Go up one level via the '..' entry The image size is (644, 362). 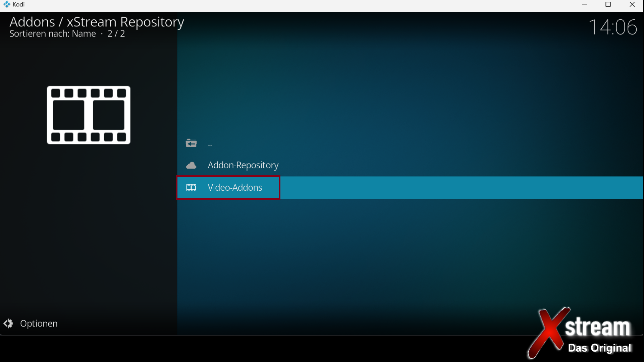(x=210, y=144)
